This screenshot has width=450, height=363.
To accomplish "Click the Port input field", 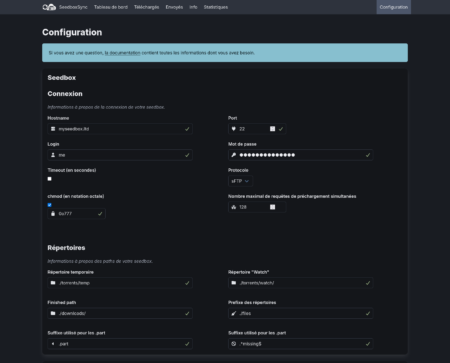I will 257,129.
